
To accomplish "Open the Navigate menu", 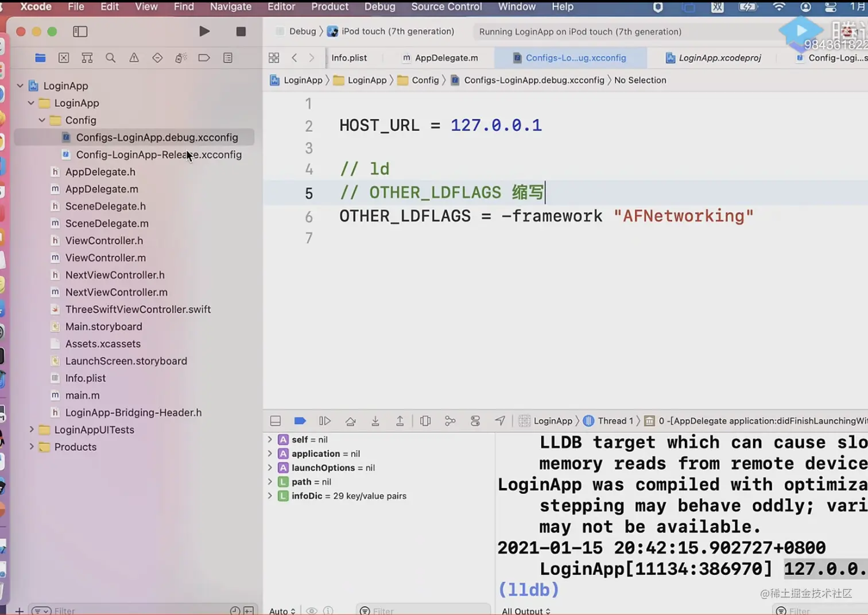I will pyautogui.click(x=231, y=7).
